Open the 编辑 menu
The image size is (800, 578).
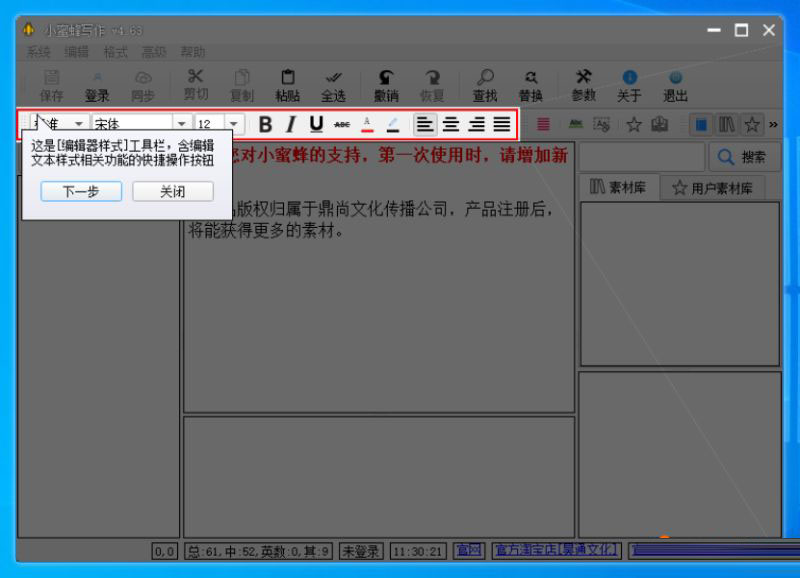[x=77, y=52]
